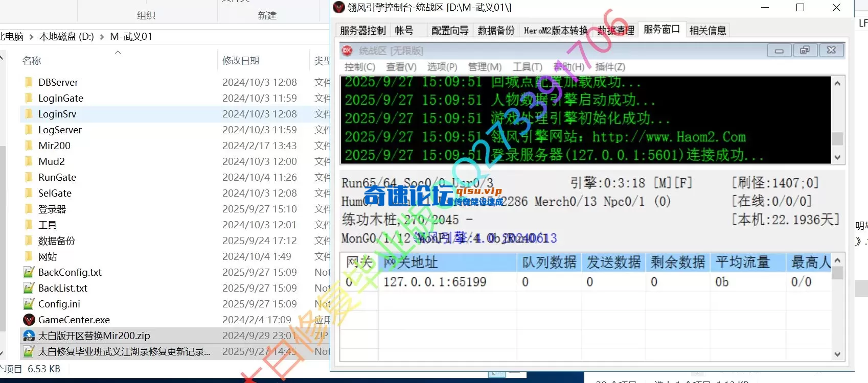Screen dimensions: 868x383
Task: Open the 控制(C) menu
Action: [x=360, y=67]
